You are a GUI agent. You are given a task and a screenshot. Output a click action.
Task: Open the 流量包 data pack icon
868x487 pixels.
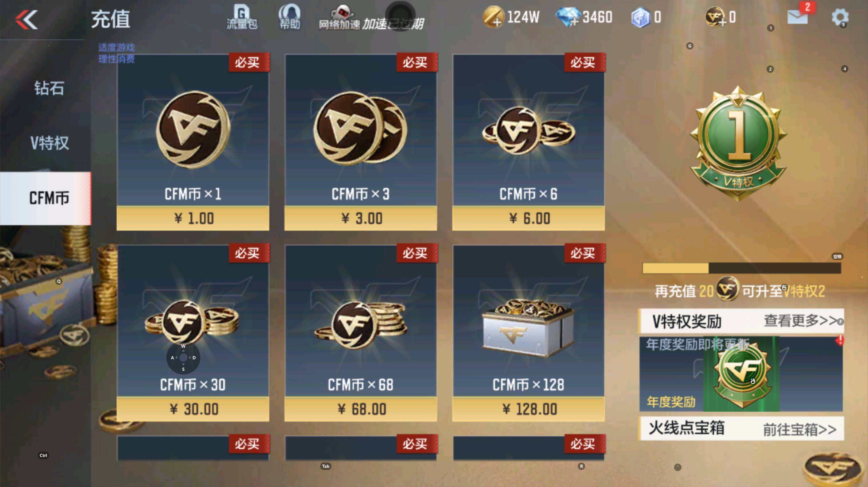point(242,17)
